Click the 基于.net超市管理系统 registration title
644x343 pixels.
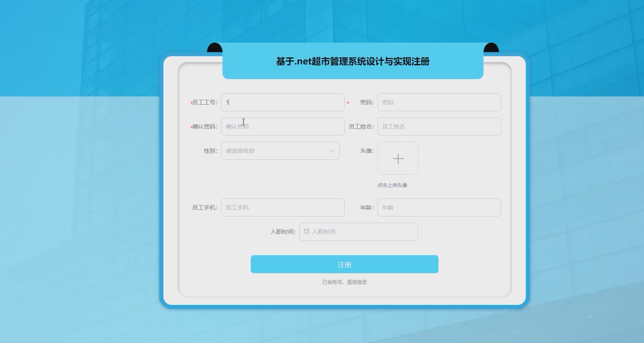click(x=353, y=61)
